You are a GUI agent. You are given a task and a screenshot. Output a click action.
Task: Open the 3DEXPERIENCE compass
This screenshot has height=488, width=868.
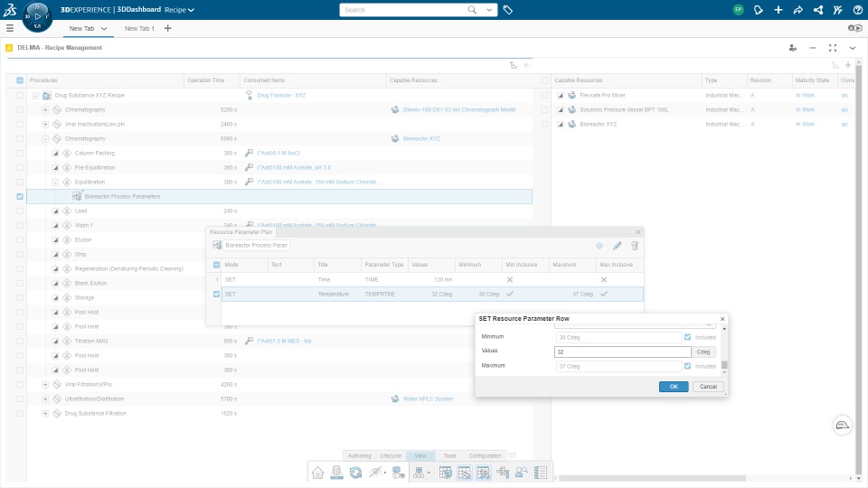coord(37,16)
